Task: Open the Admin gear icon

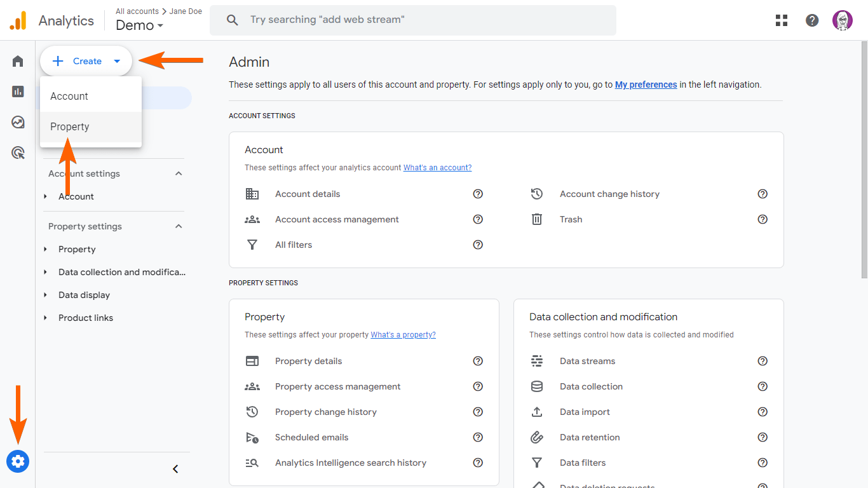Action: tap(18, 461)
